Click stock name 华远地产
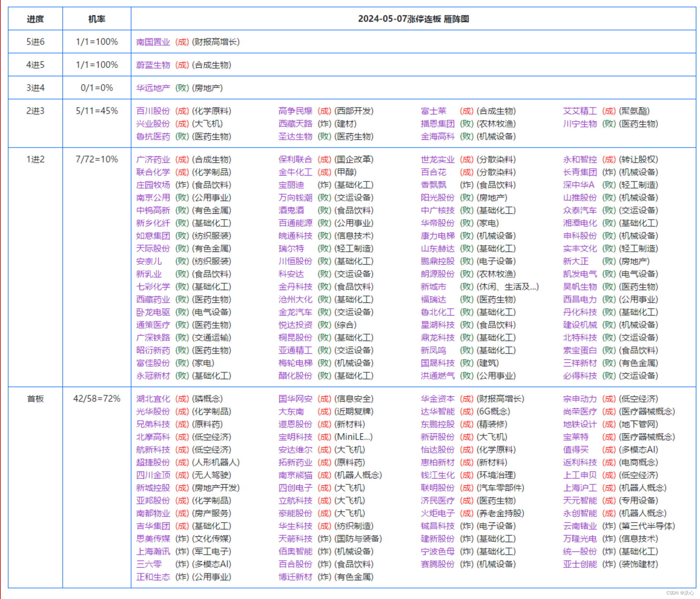This screenshot has height=599, width=700. (x=153, y=88)
